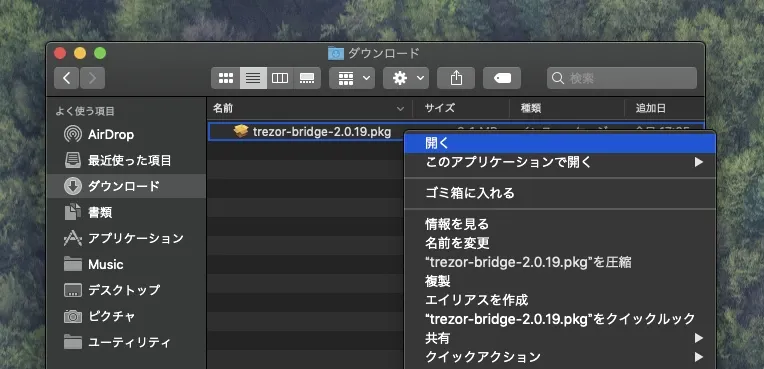Switch to icon view in toolbar

pyautogui.click(x=226, y=78)
